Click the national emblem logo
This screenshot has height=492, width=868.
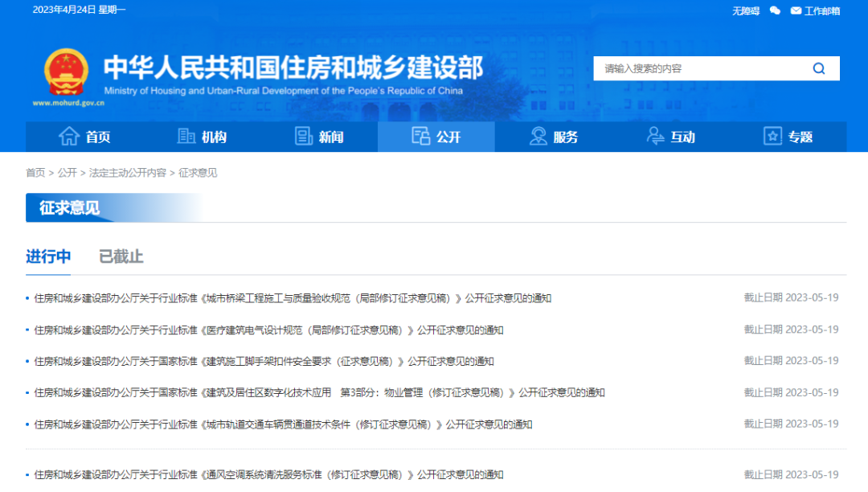(x=67, y=72)
